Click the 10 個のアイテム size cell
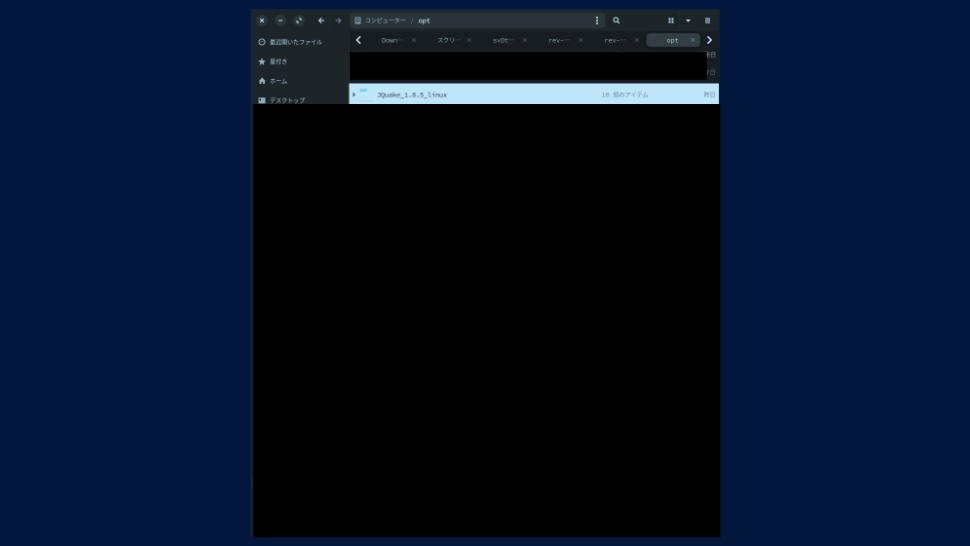The height and width of the screenshot is (546, 970). coord(625,95)
